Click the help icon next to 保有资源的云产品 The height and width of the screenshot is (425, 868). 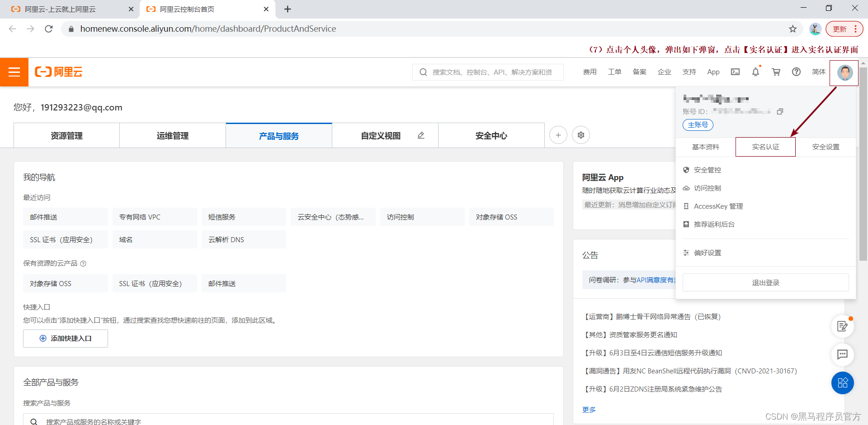coord(83,263)
